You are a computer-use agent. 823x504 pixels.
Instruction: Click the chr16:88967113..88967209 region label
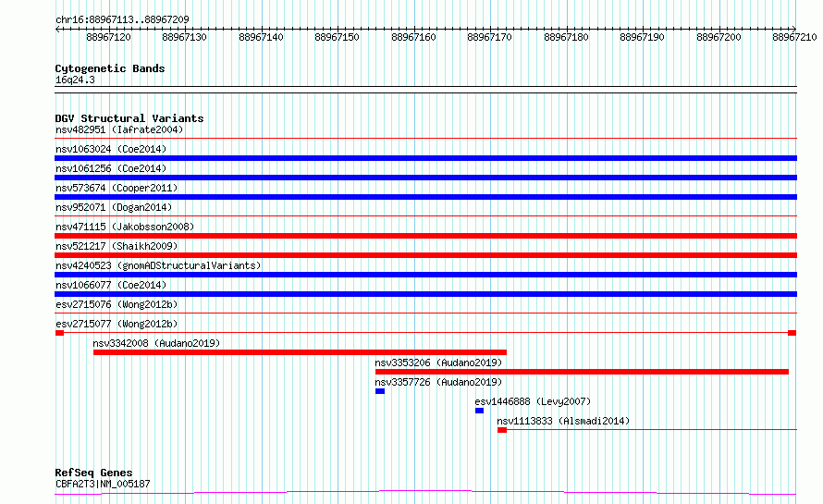click(x=122, y=19)
